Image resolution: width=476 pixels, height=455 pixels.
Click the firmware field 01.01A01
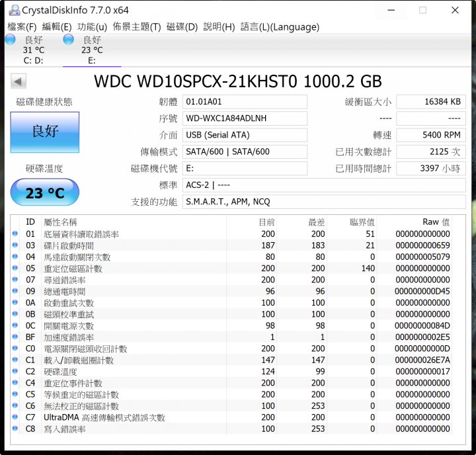click(x=245, y=102)
